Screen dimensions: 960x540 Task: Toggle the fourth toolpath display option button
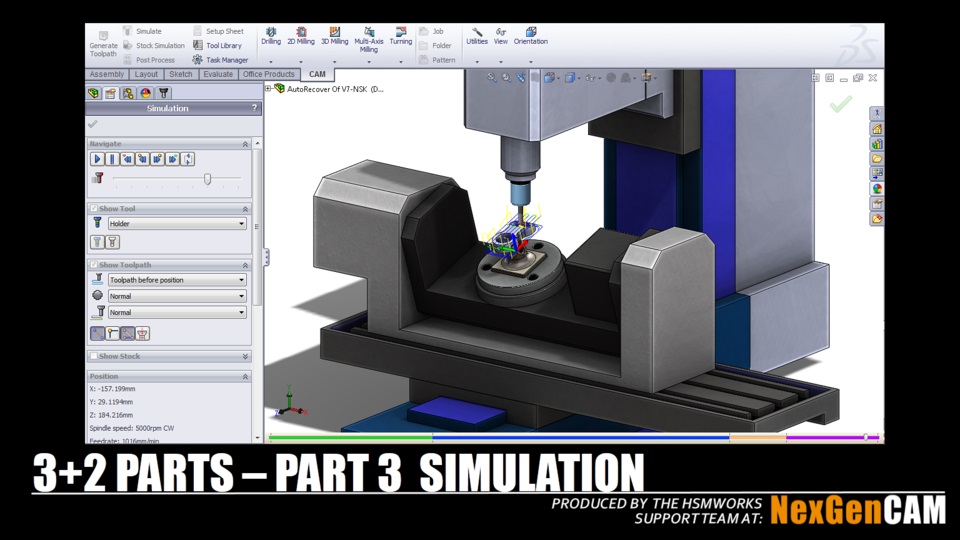coord(142,334)
